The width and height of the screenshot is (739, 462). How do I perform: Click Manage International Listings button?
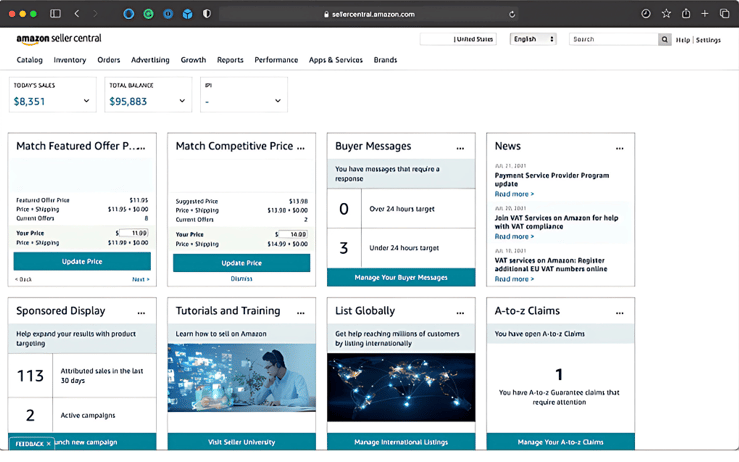point(401,442)
